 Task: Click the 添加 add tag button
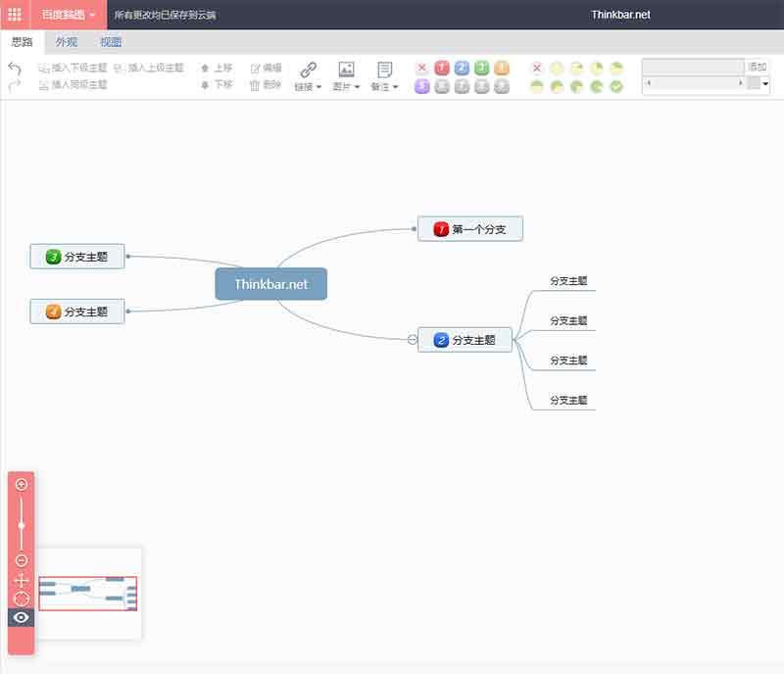(x=758, y=67)
